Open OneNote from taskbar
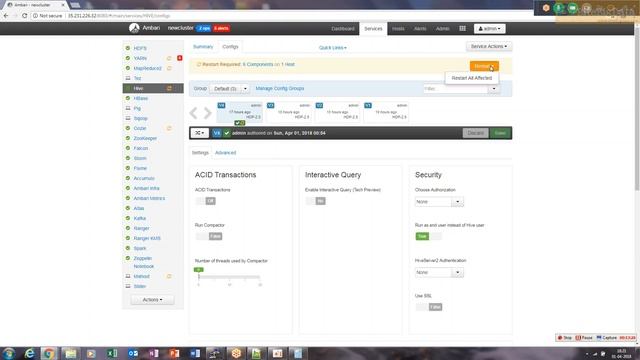640x360 pixels. pyautogui.click(x=154, y=353)
